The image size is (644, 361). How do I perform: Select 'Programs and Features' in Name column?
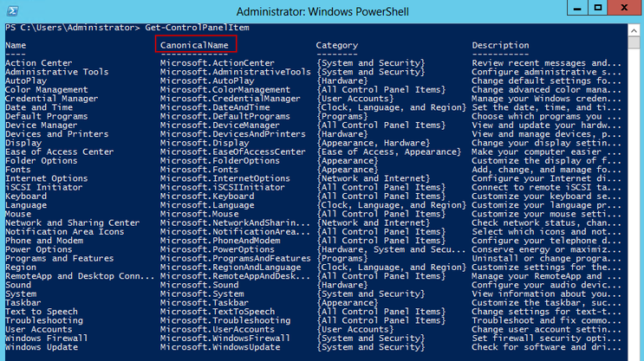[60, 259]
